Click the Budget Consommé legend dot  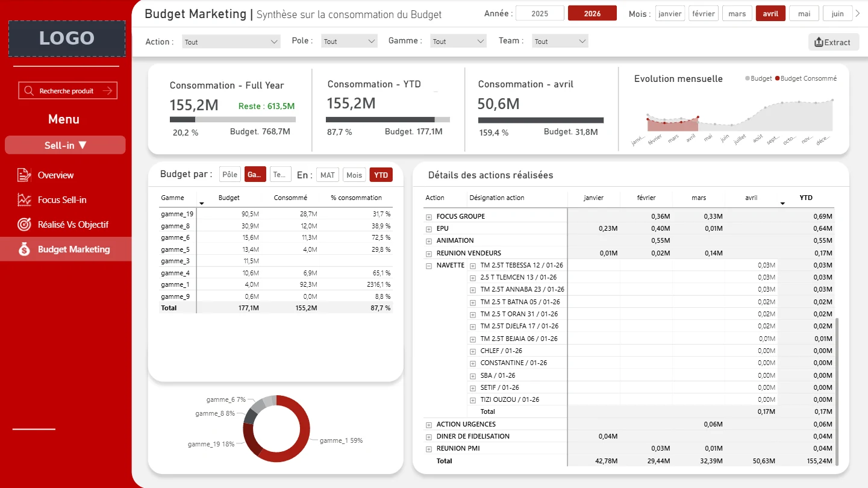pyautogui.click(x=778, y=78)
